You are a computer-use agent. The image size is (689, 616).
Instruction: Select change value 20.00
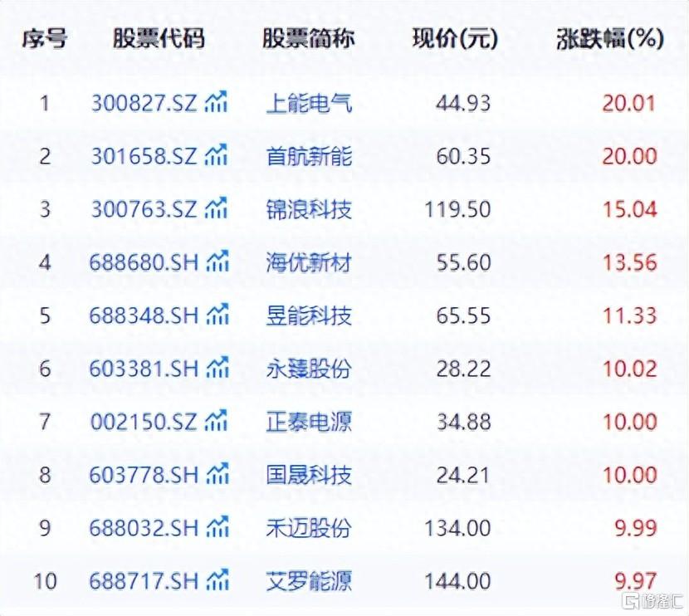(629, 157)
